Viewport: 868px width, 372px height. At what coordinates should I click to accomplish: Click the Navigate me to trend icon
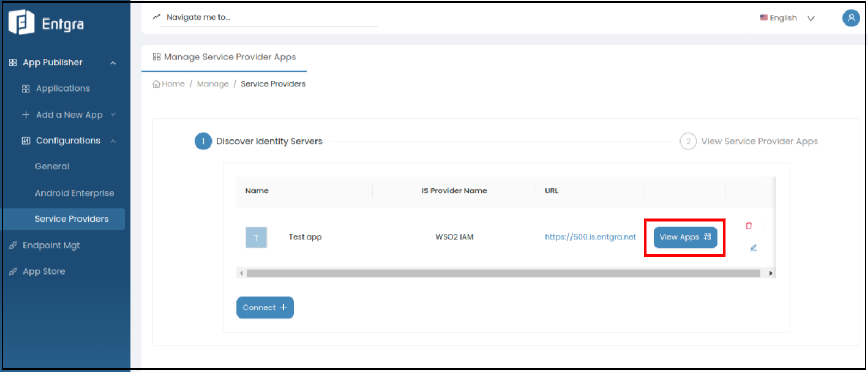coord(156,17)
